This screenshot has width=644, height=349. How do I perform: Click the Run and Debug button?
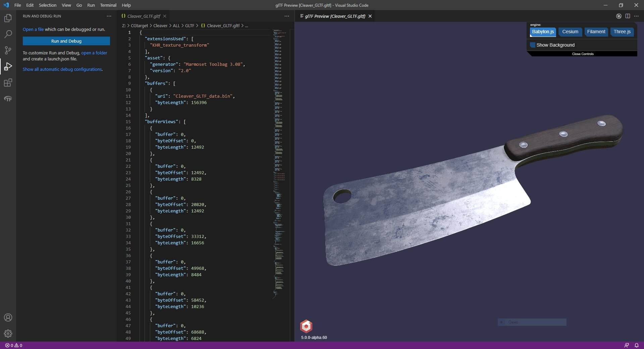(x=66, y=41)
